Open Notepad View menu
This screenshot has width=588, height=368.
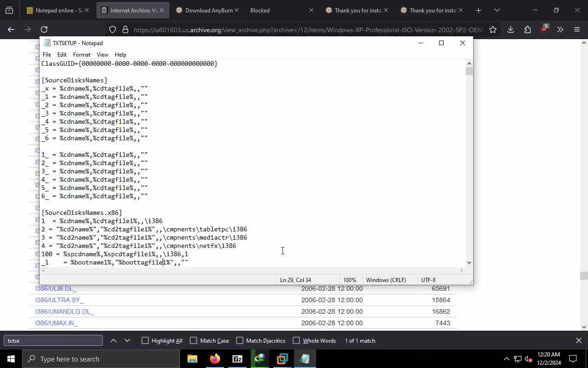(x=102, y=54)
